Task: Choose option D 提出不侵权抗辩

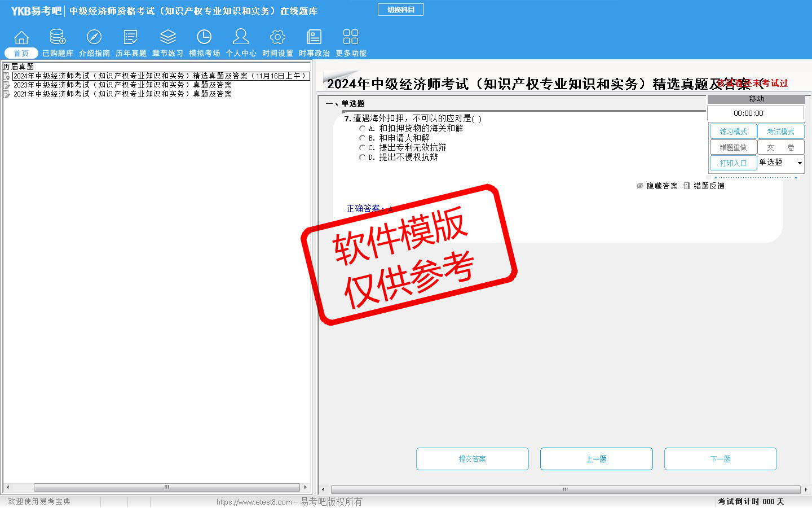Action: (362, 157)
